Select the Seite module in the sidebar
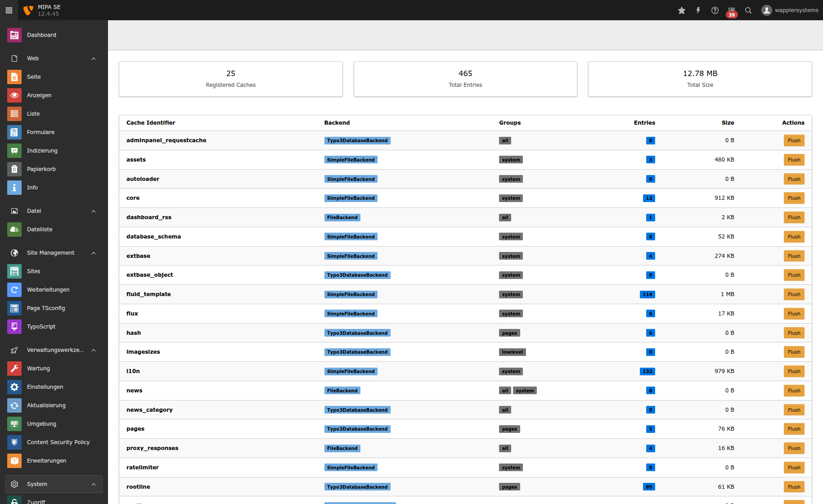The width and height of the screenshot is (823, 504). pos(34,76)
